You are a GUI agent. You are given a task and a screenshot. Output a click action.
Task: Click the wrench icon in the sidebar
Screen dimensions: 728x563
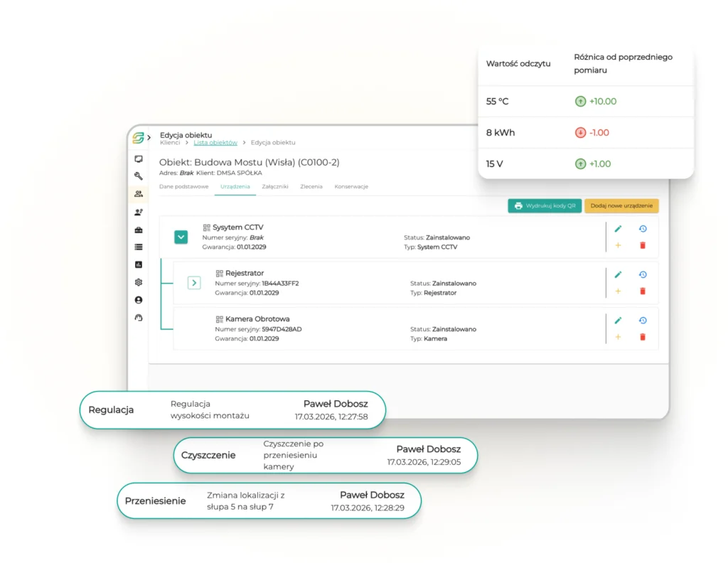139,176
